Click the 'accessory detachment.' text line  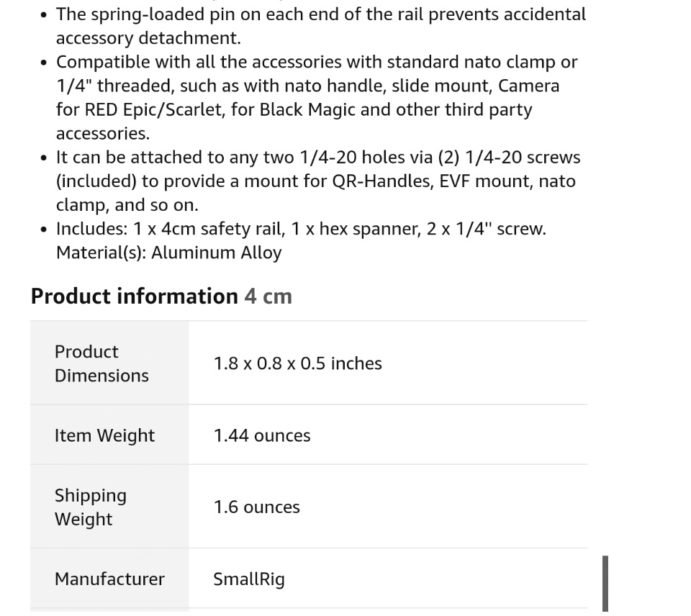148,38
